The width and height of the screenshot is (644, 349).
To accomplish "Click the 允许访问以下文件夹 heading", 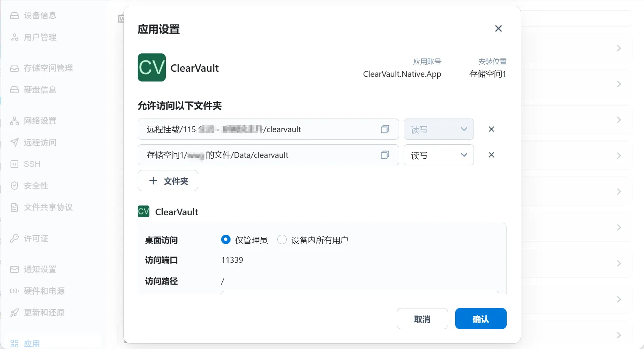I will (180, 106).
